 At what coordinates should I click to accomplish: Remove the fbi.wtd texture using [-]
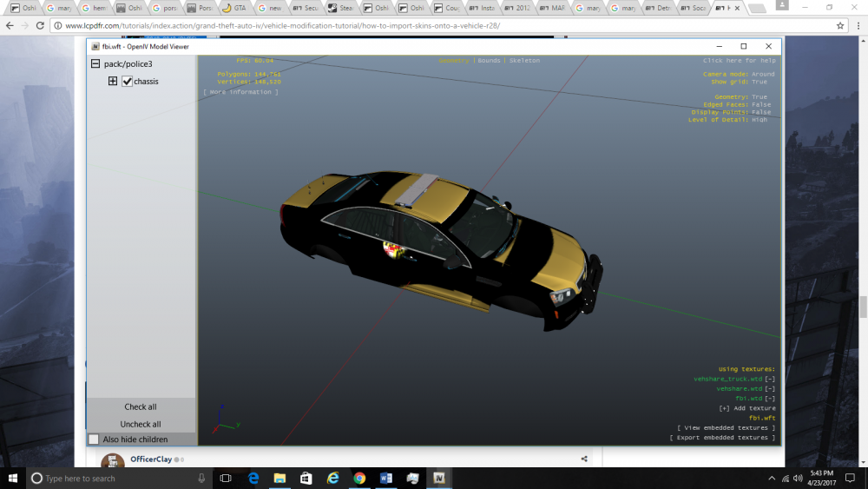click(770, 398)
